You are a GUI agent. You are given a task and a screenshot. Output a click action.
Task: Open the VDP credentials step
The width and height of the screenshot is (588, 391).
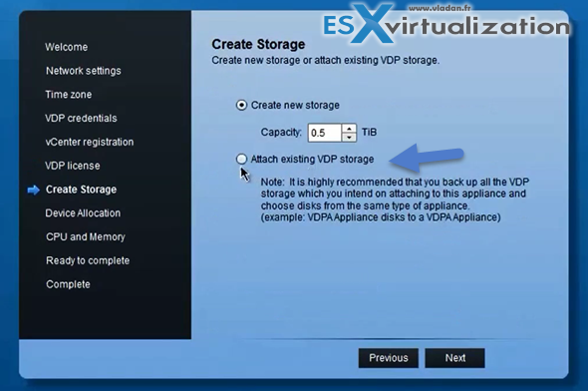point(81,119)
